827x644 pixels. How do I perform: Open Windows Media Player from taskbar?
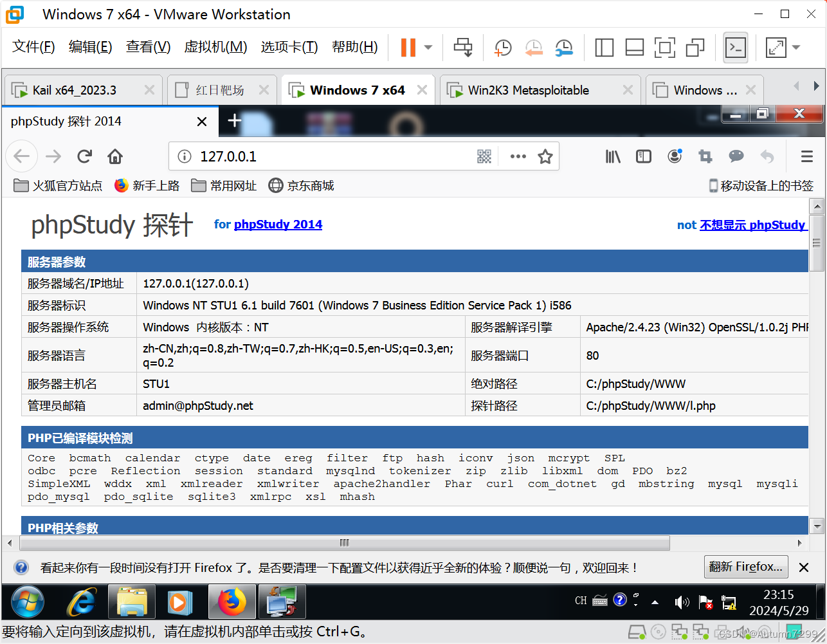(179, 602)
